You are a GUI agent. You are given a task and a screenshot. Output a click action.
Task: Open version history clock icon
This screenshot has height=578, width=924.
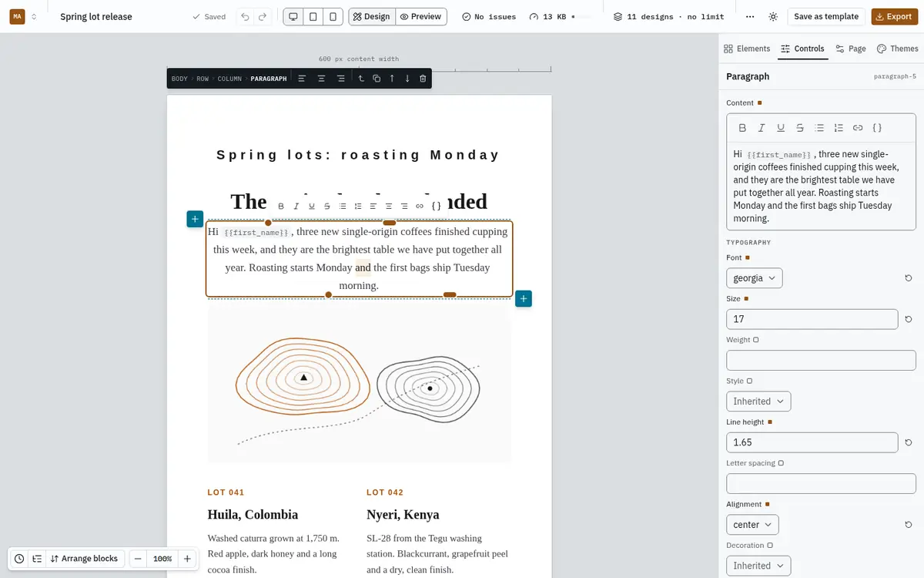pyautogui.click(x=19, y=559)
